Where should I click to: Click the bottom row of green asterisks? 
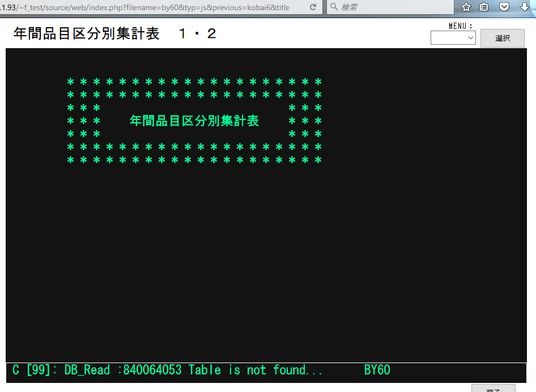tap(194, 161)
